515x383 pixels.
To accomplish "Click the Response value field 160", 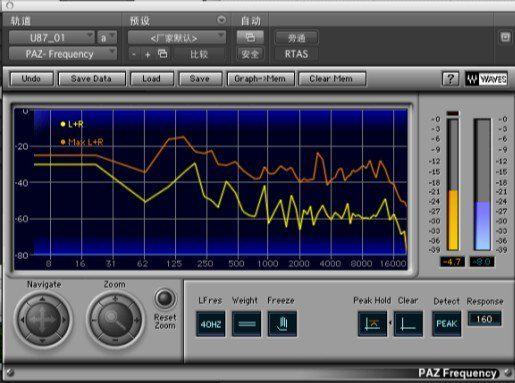I will 484,319.
